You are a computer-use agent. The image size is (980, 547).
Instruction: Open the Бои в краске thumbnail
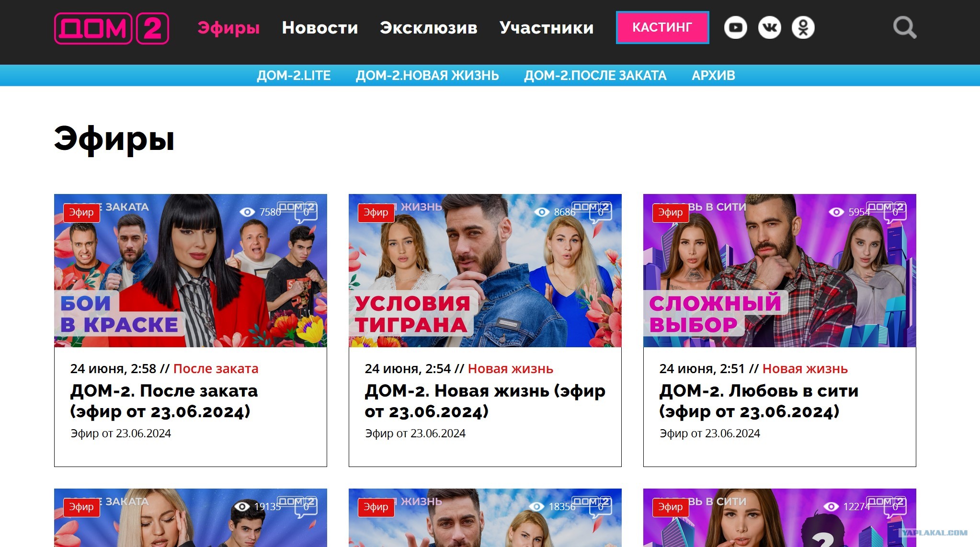[x=191, y=271]
